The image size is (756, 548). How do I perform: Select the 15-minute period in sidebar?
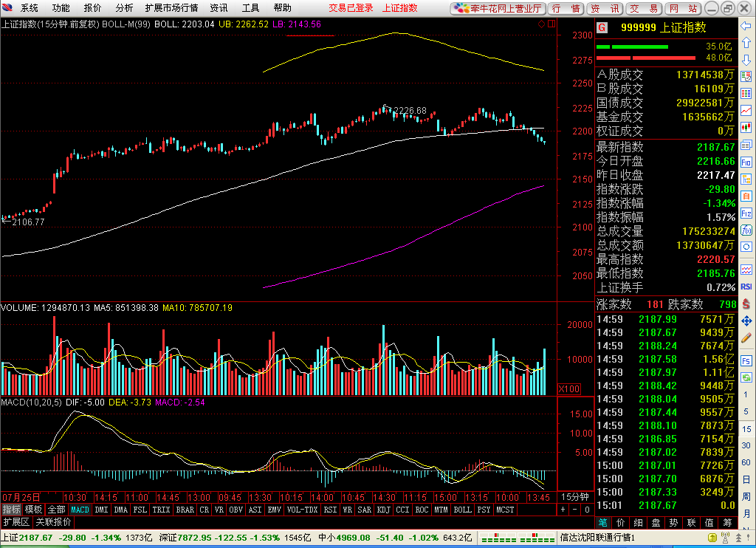(746, 429)
